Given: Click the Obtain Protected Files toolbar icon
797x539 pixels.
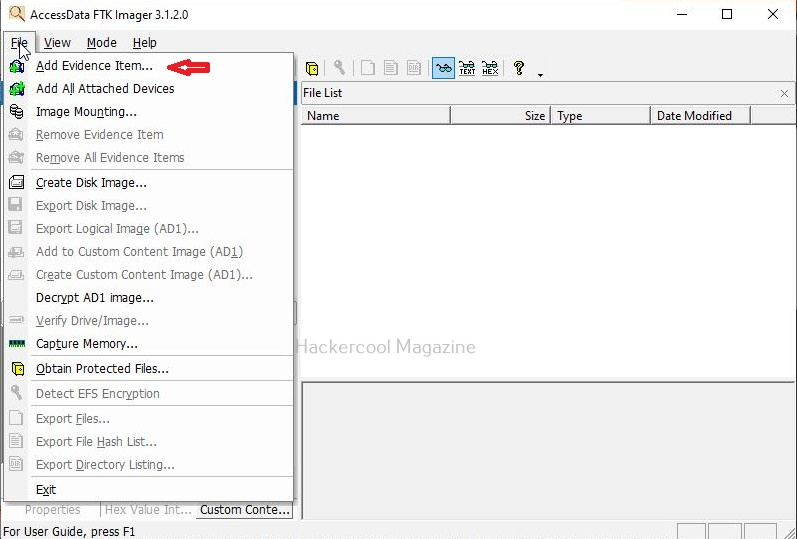Looking at the screenshot, I should point(312,68).
